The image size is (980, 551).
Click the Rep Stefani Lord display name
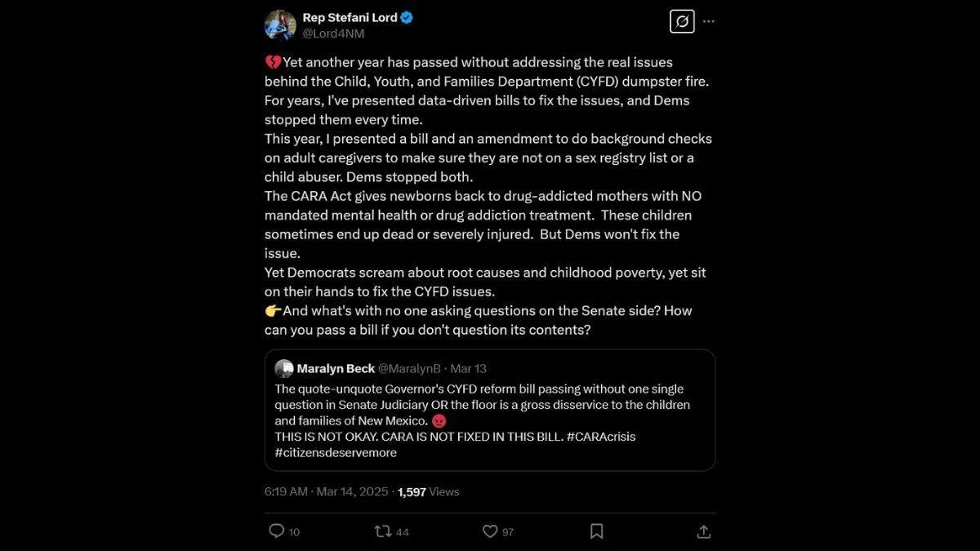pos(350,17)
